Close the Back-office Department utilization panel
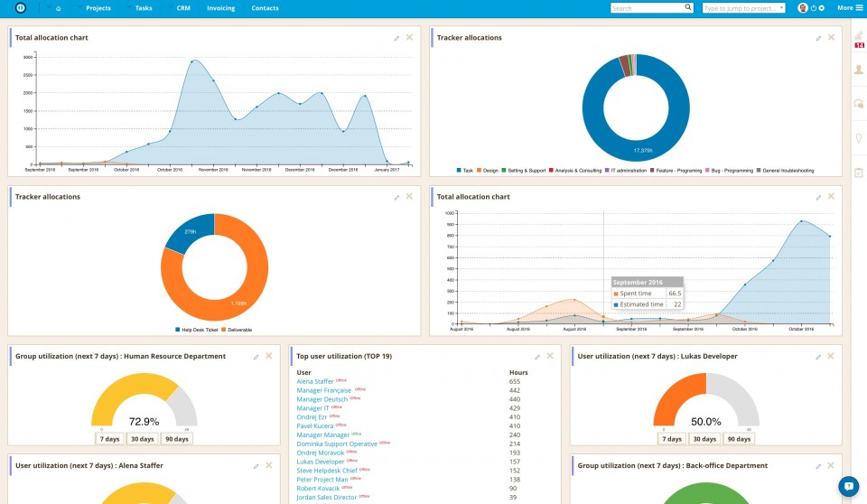 click(831, 465)
